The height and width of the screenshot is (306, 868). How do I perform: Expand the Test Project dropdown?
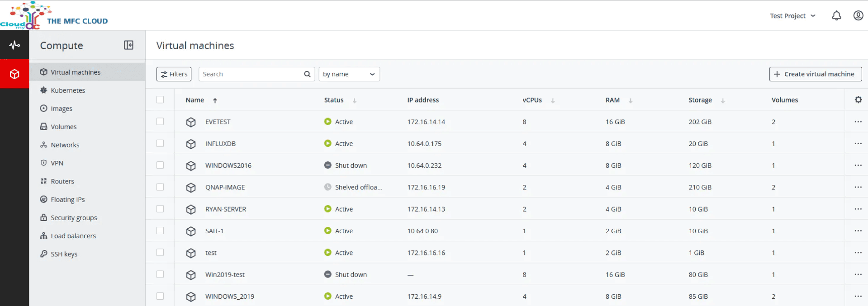(x=792, y=16)
